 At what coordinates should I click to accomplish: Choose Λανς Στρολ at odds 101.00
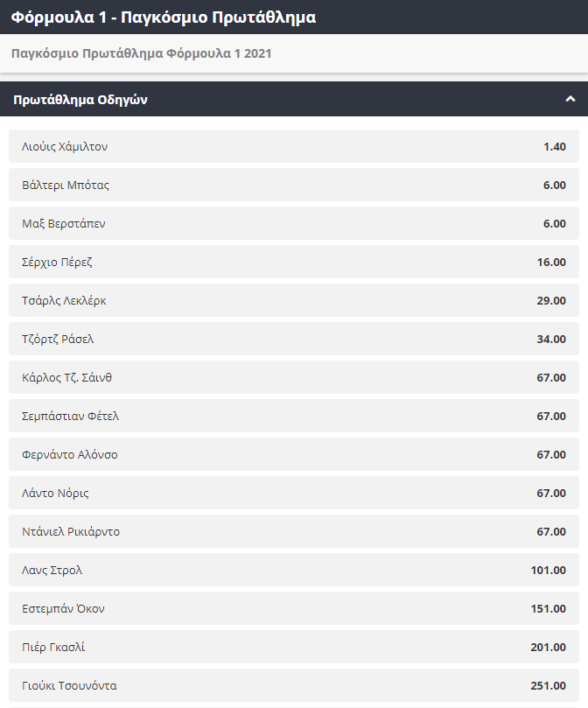[293, 571]
